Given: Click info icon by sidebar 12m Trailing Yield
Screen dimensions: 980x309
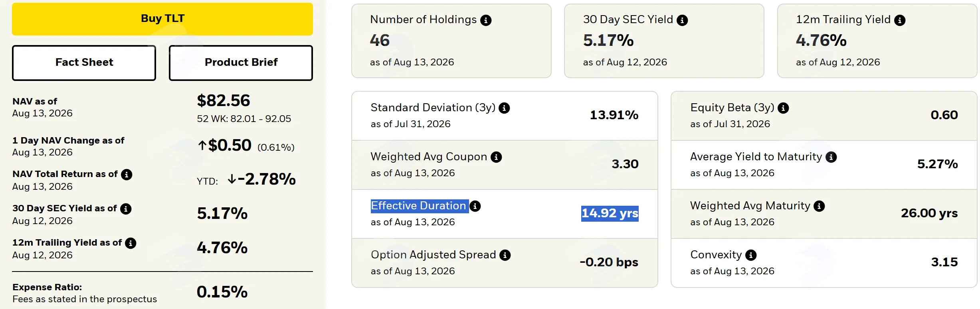Looking at the screenshot, I should pyautogui.click(x=131, y=243).
